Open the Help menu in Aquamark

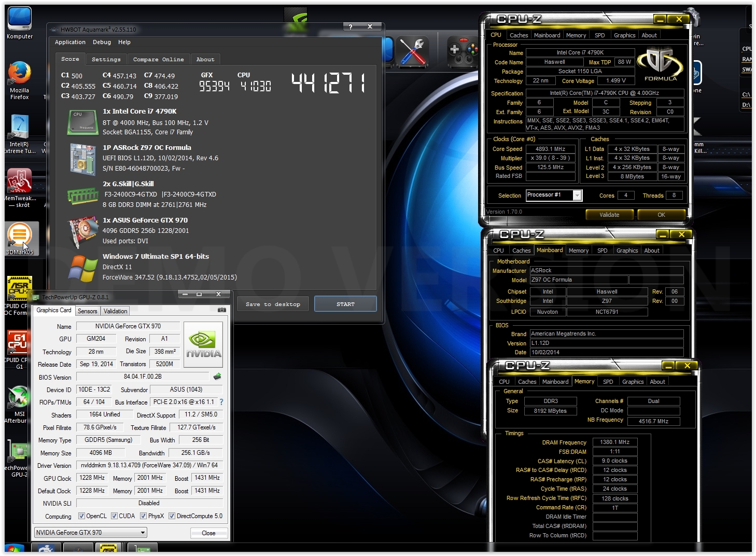[x=124, y=43]
